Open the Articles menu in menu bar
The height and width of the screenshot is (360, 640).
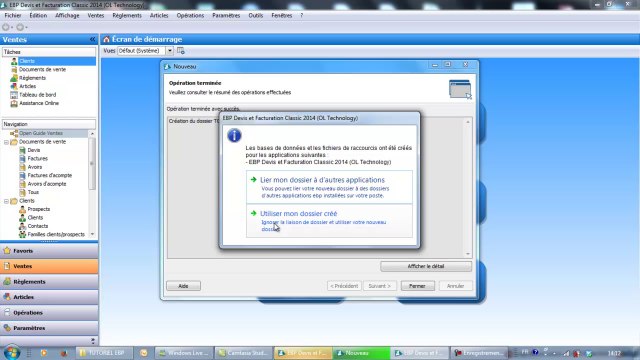coord(159,16)
